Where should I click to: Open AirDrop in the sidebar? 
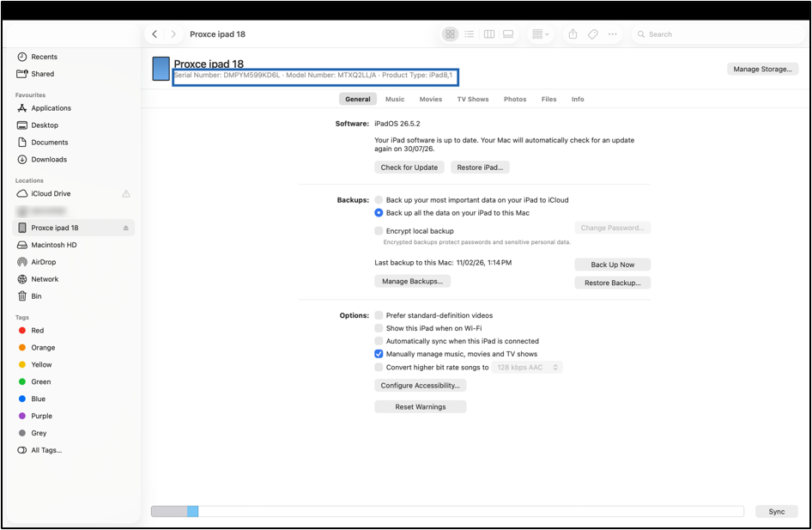tap(73, 262)
